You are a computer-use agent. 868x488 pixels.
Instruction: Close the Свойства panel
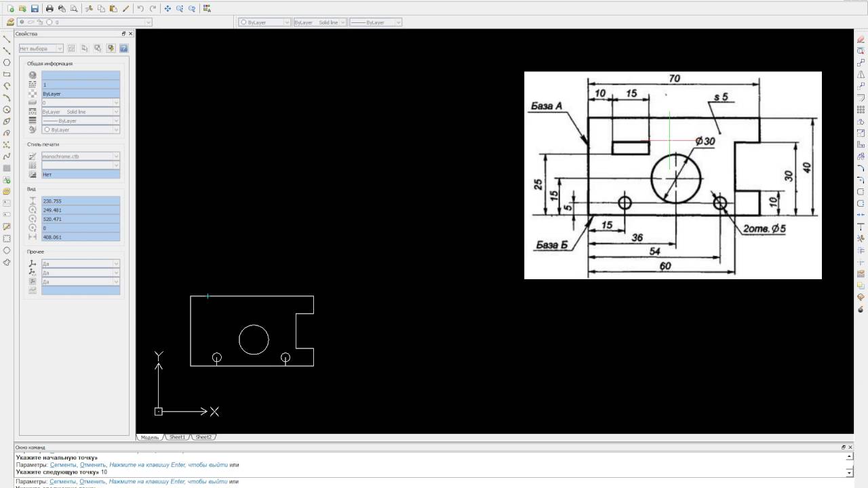pos(131,33)
